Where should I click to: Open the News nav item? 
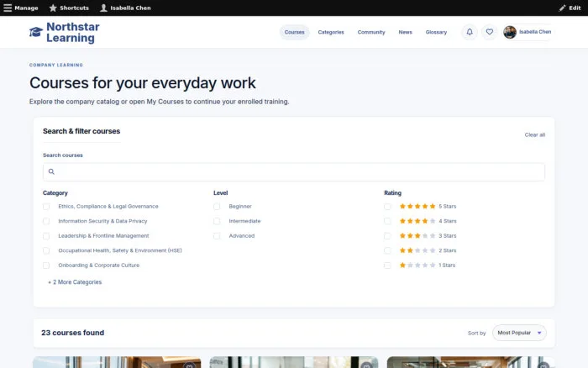[406, 32]
